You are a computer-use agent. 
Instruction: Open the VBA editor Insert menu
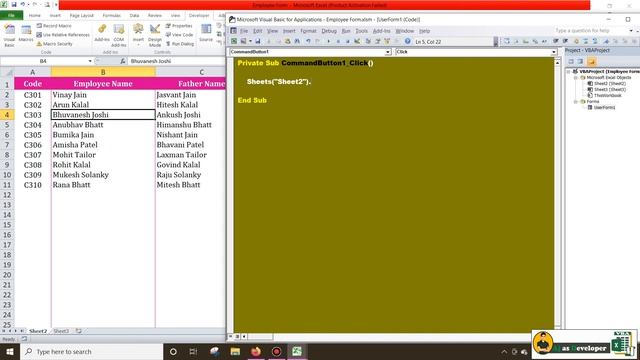click(289, 31)
